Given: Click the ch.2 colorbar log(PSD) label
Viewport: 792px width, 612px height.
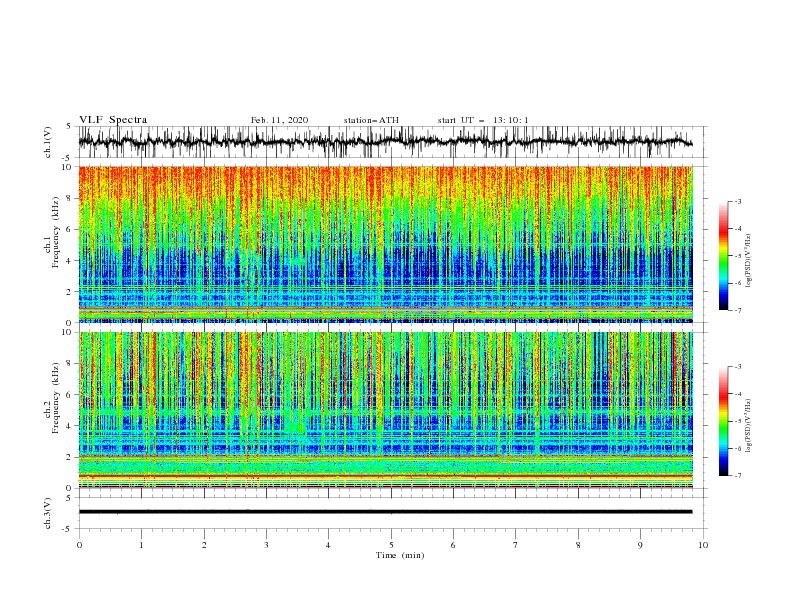Looking at the screenshot, I should (x=749, y=426).
